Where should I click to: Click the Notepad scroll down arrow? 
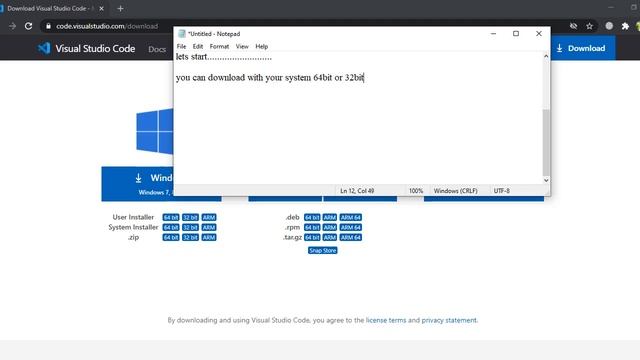coord(546,180)
